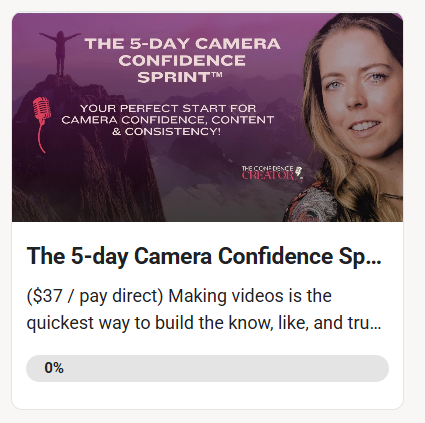Click '& CONSISTENCY!' text in banner
The width and height of the screenshot is (425, 423).
(166, 132)
